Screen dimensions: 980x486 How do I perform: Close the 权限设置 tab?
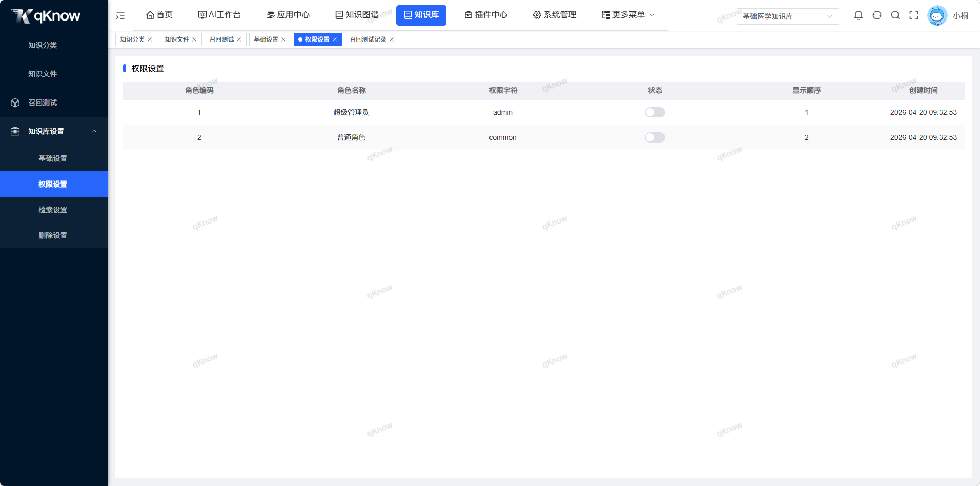coord(335,39)
